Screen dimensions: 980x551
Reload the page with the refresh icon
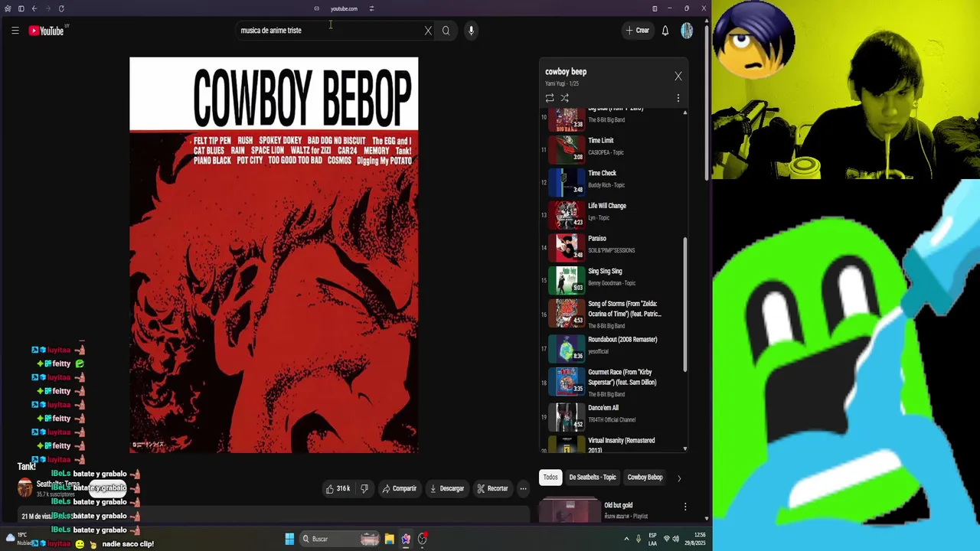pos(61,8)
